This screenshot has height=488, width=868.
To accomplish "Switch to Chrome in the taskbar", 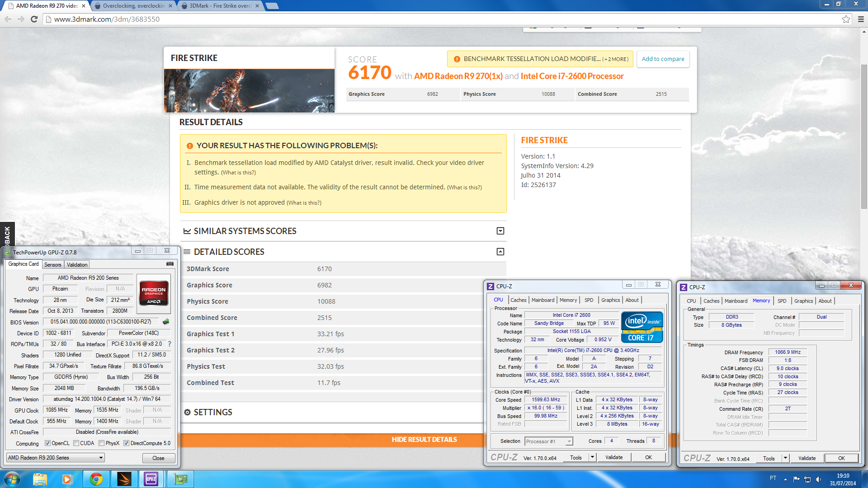I will tap(96, 479).
